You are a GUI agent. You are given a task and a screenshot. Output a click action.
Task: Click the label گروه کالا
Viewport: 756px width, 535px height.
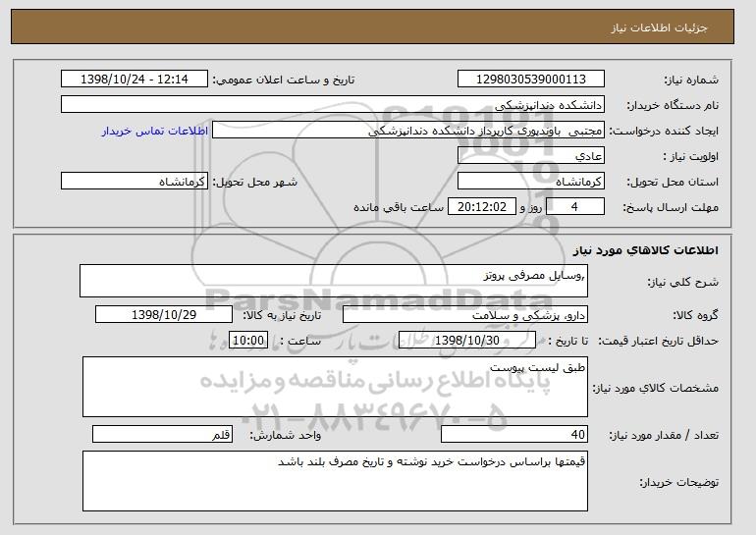click(x=696, y=315)
